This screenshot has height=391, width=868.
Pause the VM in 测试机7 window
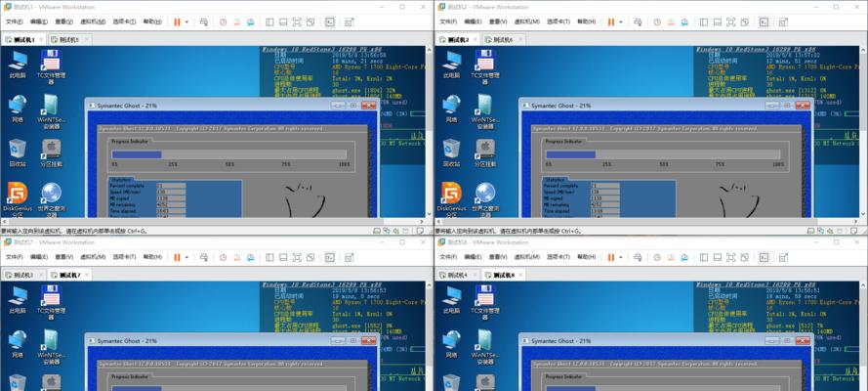pyautogui.click(x=177, y=257)
